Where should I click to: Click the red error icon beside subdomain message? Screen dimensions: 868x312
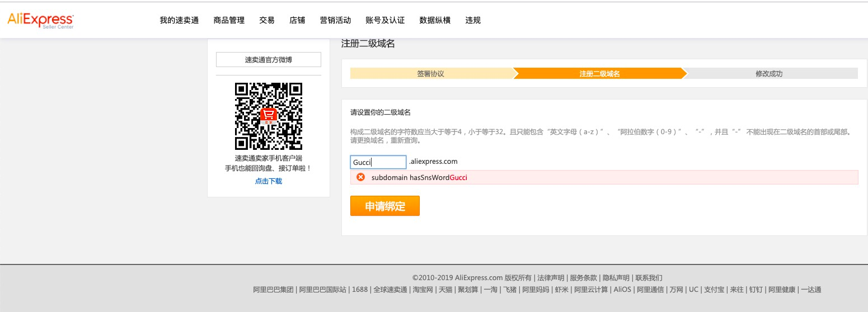tap(361, 177)
